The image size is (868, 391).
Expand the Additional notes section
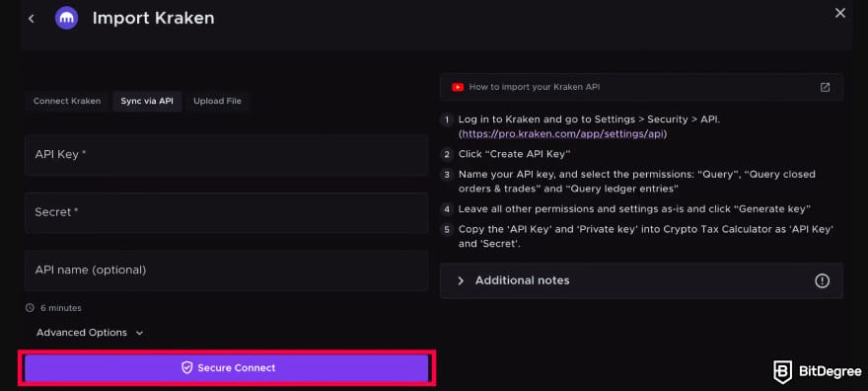(x=641, y=280)
